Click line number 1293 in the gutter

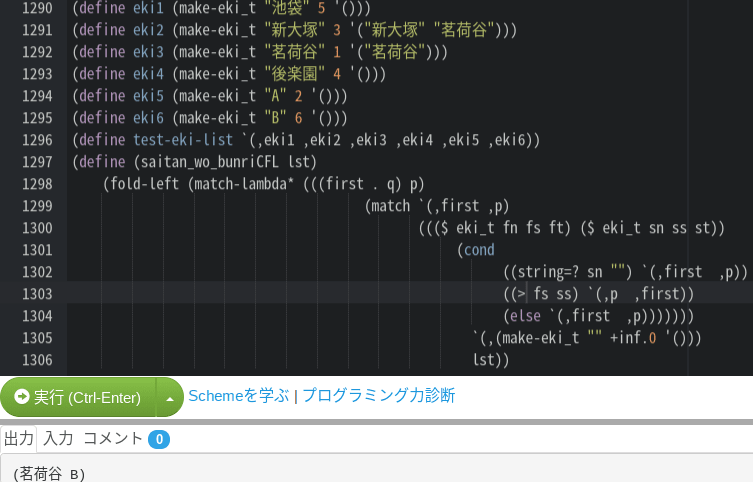[37, 74]
